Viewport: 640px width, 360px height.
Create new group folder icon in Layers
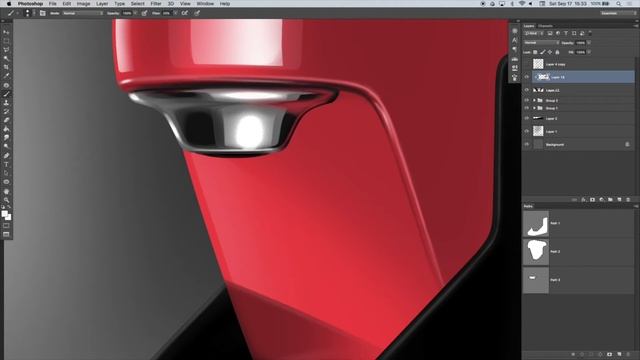point(610,200)
